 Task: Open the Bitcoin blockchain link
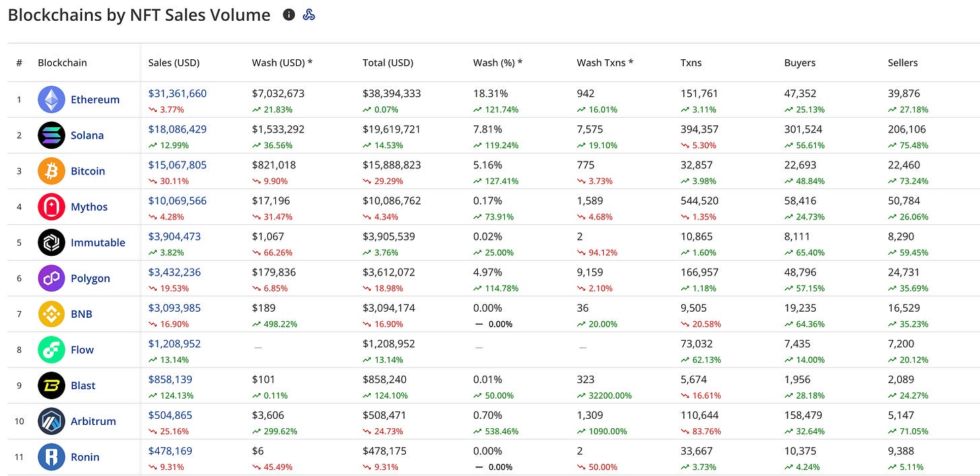point(88,171)
